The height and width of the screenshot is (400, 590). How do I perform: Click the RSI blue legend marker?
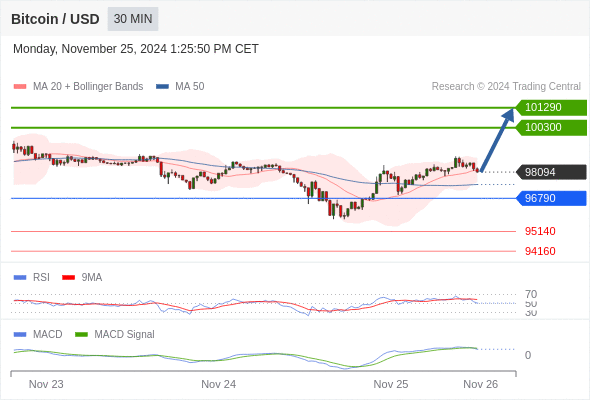[x=20, y=278]
